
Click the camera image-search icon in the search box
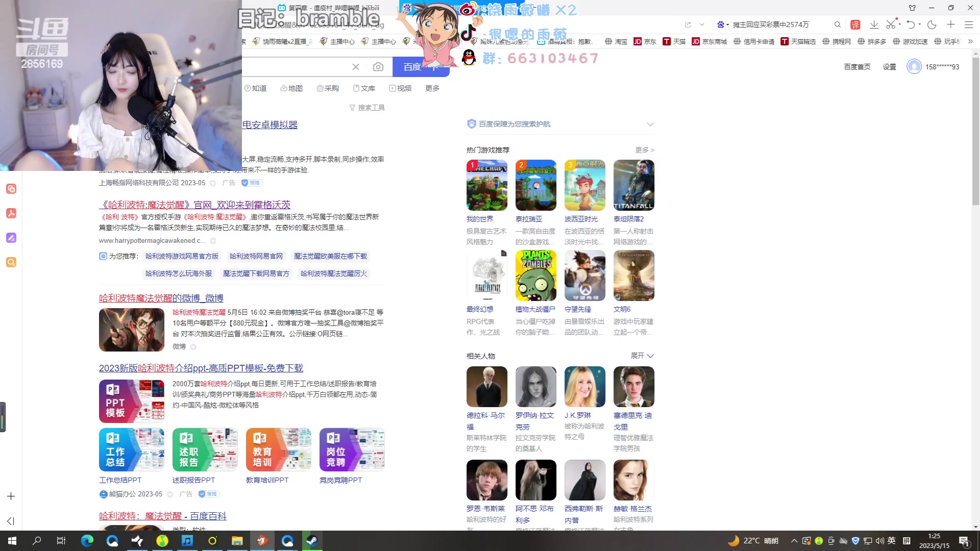[x=378, y=67]
